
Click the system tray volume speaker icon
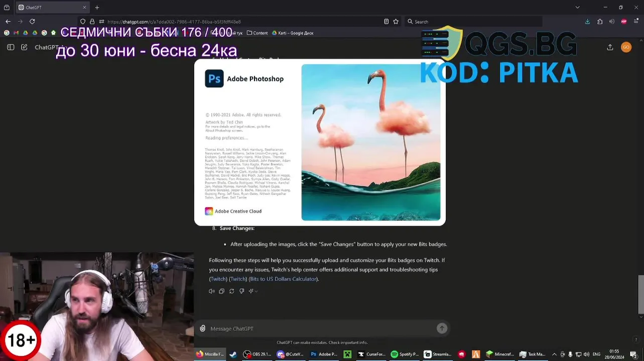(x=586, y=354)
